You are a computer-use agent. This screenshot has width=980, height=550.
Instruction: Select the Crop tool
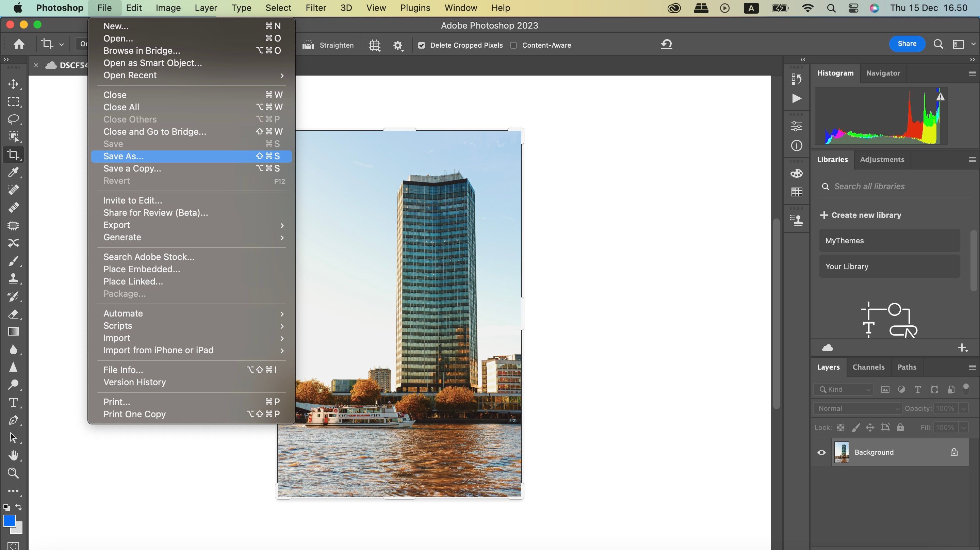tap(14, 154)
